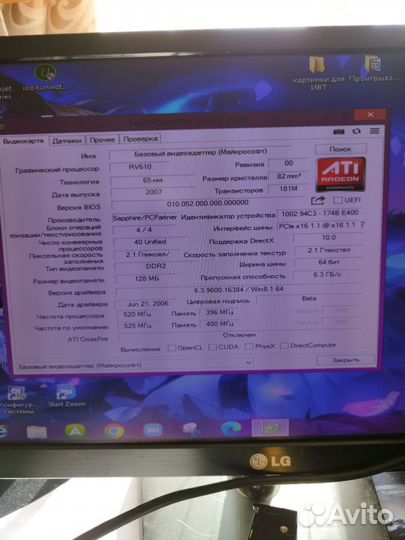Close the GPU-Z window with red X
This screenshot has height=540, width=405.
[x=370, y=115]
